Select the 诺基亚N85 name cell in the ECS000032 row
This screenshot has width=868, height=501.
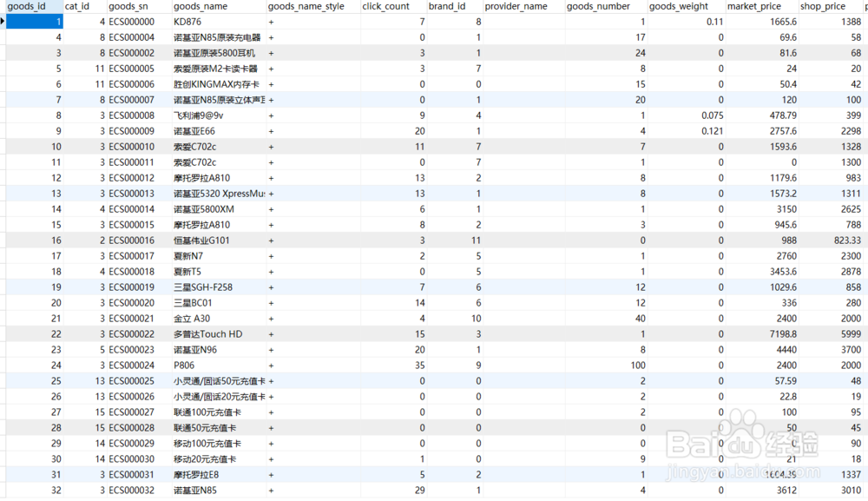coord(219,491)
